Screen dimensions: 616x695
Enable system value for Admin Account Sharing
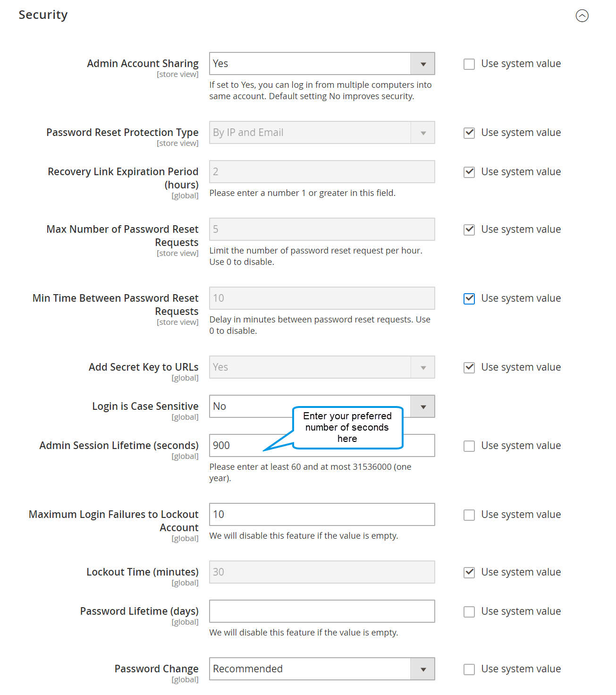pyautogui.click(x=469, y=64)
